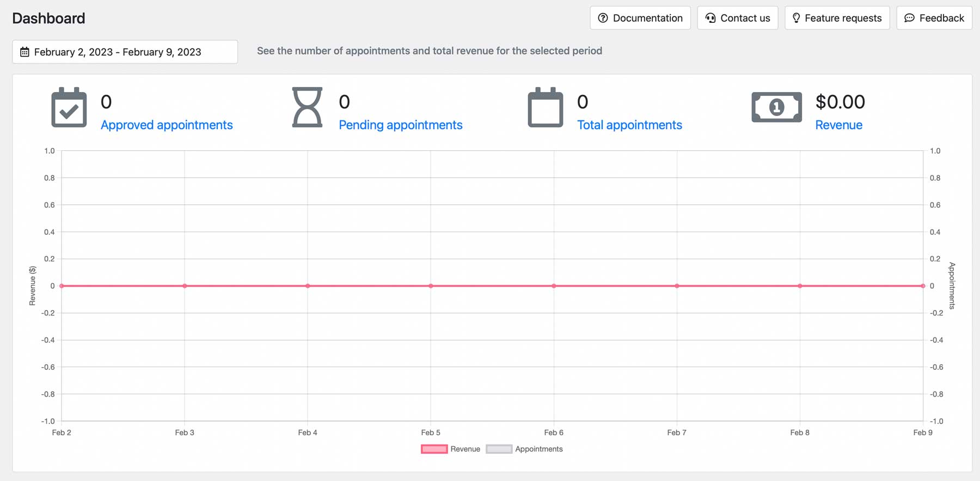Click the headset icon beside Contact us
Image resolution: width=980 pixels, height=481 pixels.
710,18
